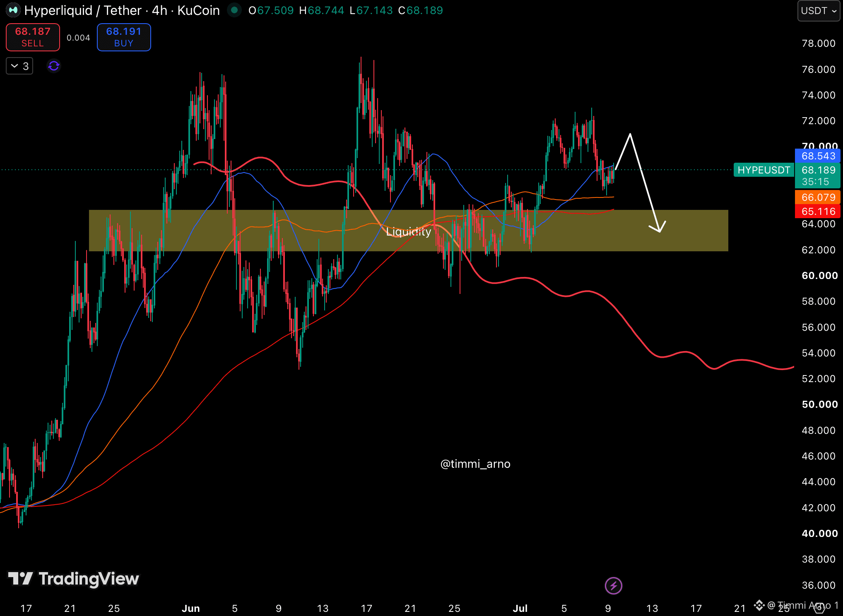Click the 35:15 candle countdown timer
The height and width of the screenshot is (616, 843).
click(815, 182)
